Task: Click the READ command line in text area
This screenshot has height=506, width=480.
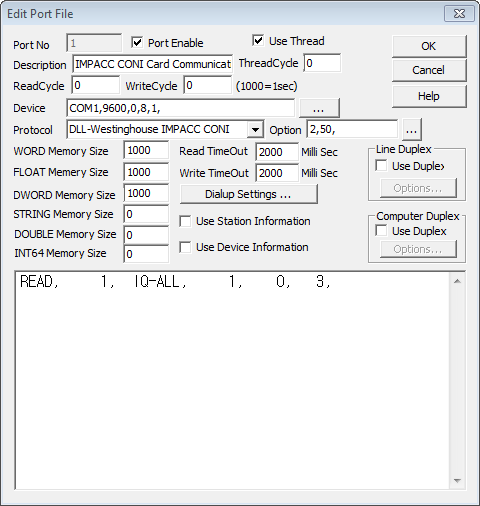Action: pyautogui.click(x=175, y=282)
